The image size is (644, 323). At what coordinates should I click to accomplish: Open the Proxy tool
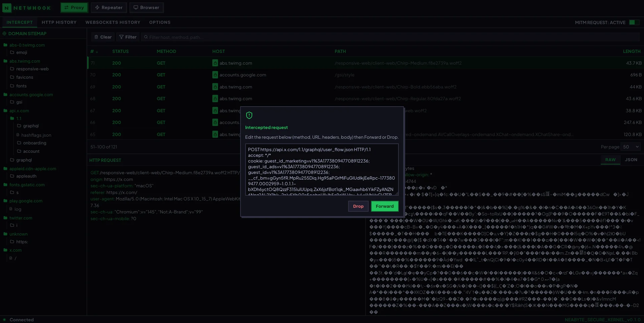[74, 7]
